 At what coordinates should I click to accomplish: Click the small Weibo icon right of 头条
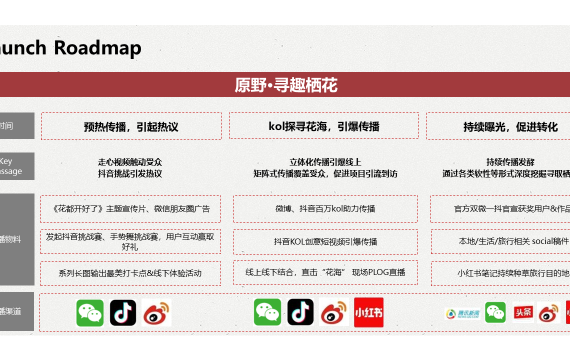pos(549,312)
